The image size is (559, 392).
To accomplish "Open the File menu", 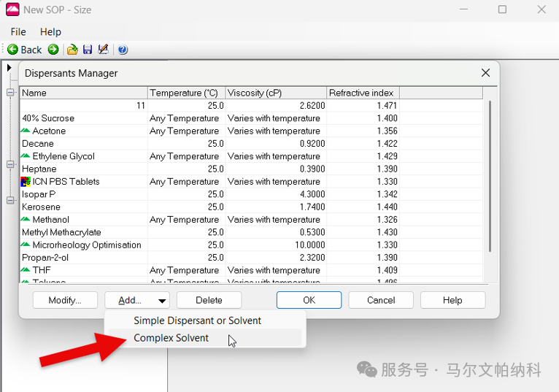I will point(18,31).
